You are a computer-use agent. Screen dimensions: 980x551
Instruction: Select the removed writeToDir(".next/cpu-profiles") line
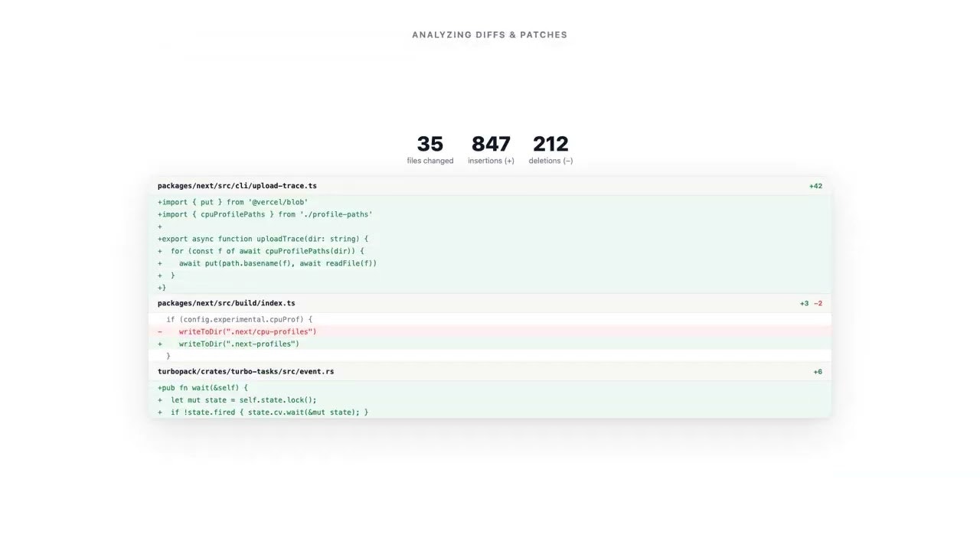click(490, 331)
